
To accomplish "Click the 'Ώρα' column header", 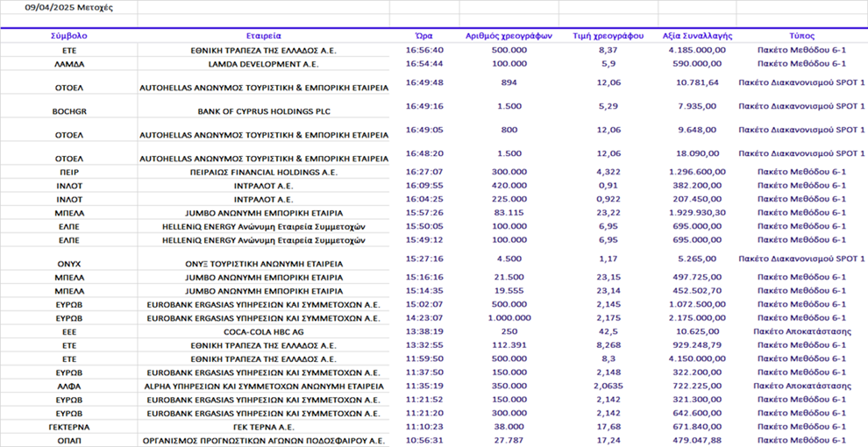I will [424, 36].
